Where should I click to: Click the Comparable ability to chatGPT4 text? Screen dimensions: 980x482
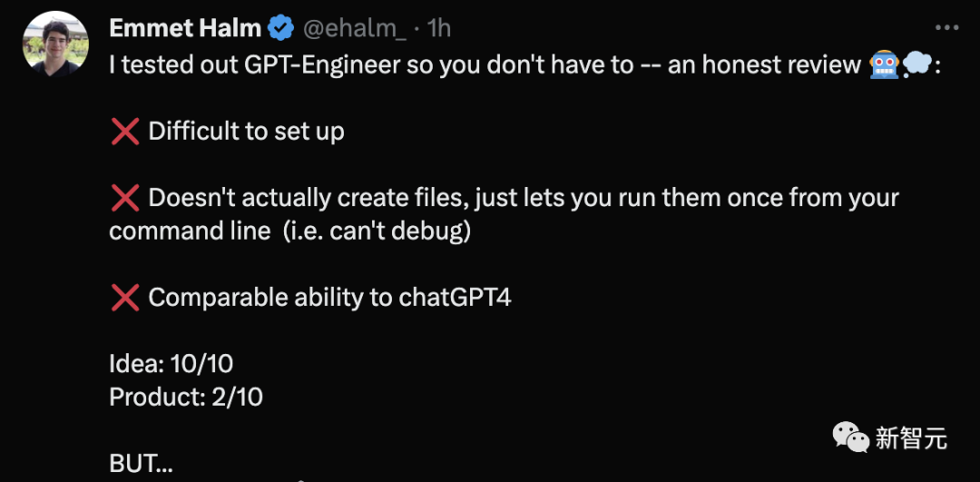(329, 299)
